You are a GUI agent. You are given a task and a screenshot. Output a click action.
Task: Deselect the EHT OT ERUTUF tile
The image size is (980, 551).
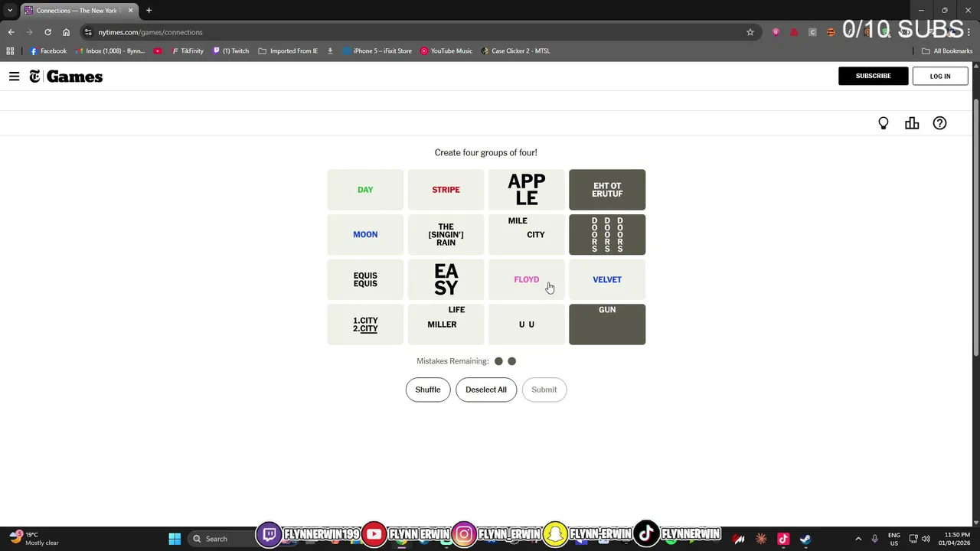(x=607, y=190)
